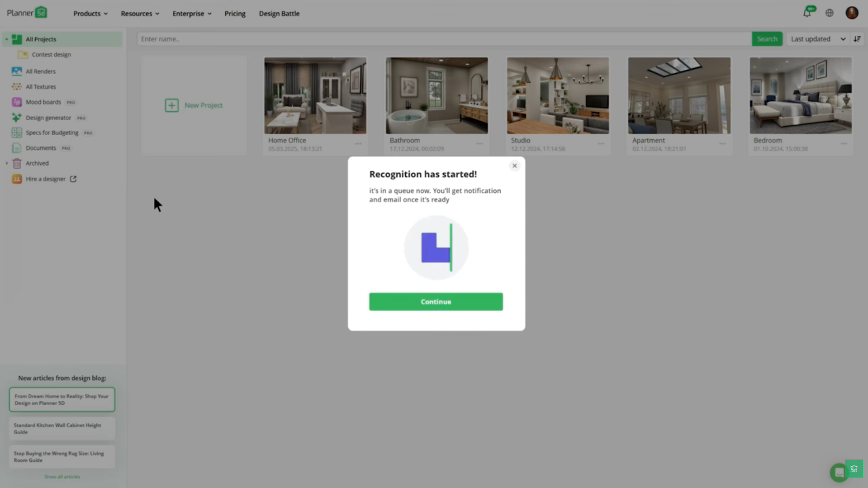Open the language globe selector
The width and height of the screenshot is (868, 488).
click(x=830, y=13)
